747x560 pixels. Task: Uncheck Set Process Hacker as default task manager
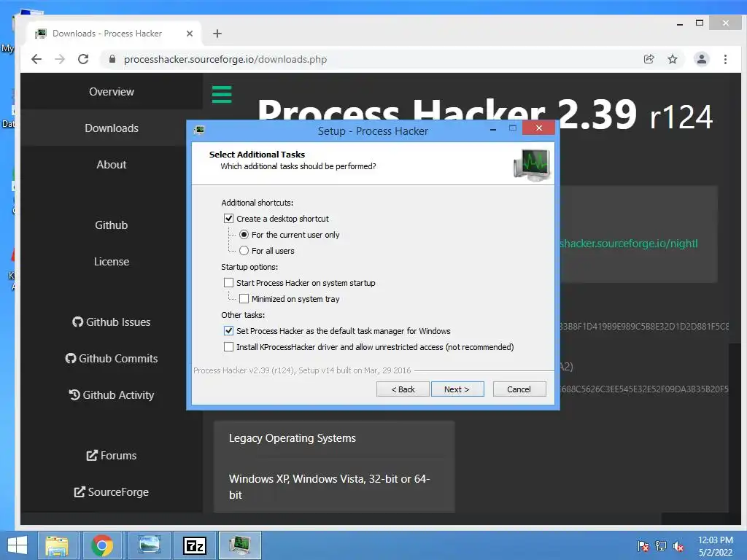point(228,331)
